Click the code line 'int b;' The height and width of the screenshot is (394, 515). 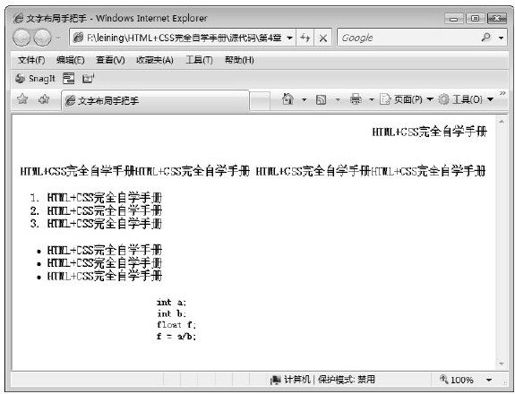click(171, 314)
